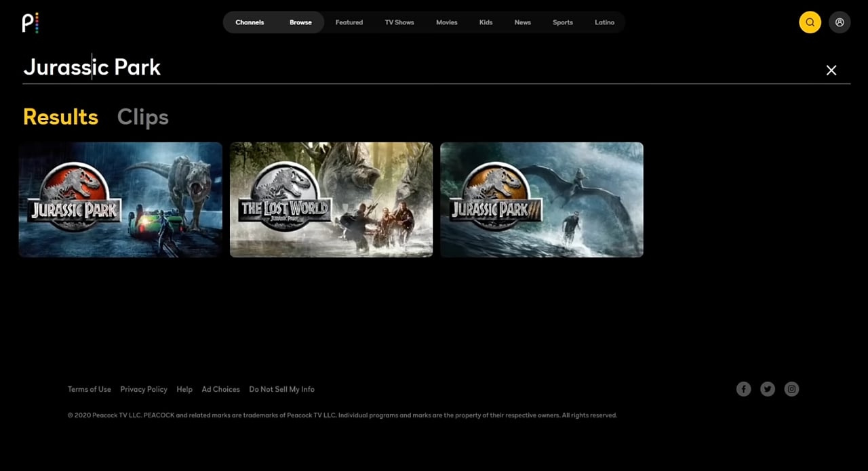Open the Help link
The width and height of the screenshot is (868, 471).
184,389
